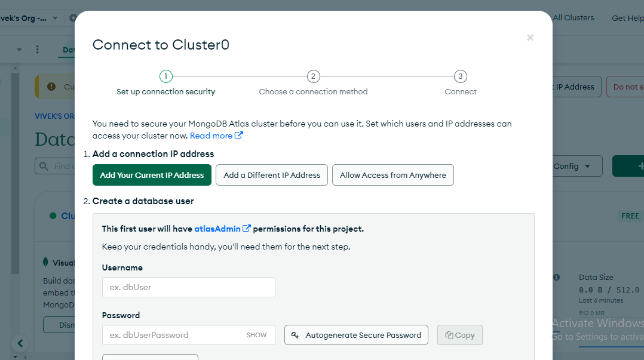Open the Read more external link
This screenshot has width=644, height=360.
(x=216, y=136)
